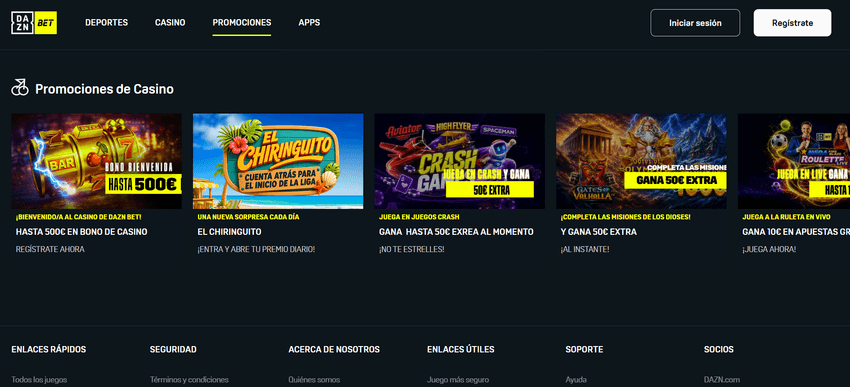Click 'HASTA 500€ EN BONO DE CASINO' title

(x=81, y=232)
